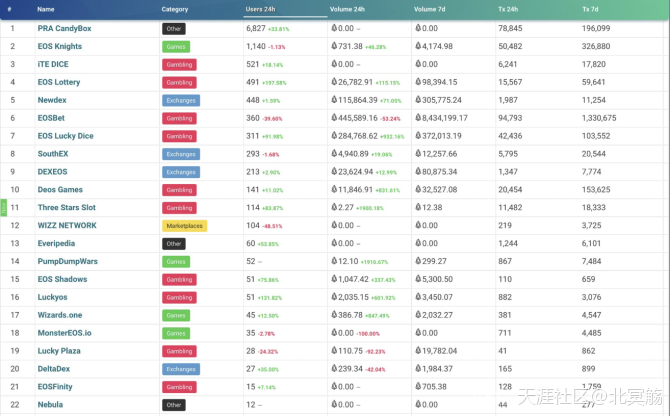
Task: Click the Gambling badge for EOSBet
Action: [x=179, y=118]
